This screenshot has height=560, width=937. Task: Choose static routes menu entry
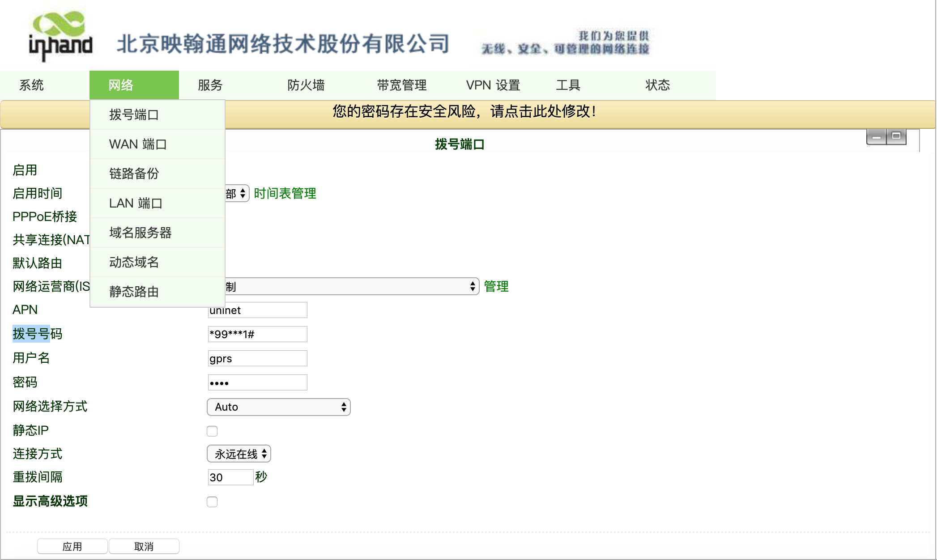tap(134, 292)
